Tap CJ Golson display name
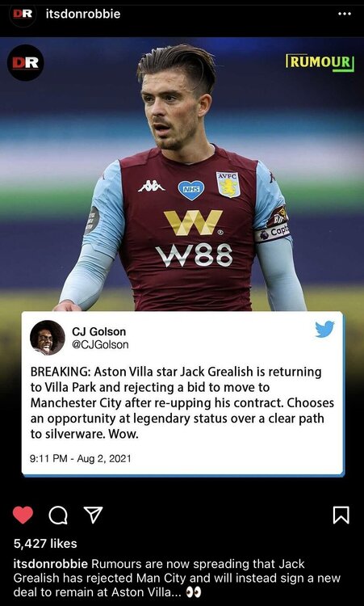This screenshot has width=364, height=606. pyautogui.click(x=98, y=331)
